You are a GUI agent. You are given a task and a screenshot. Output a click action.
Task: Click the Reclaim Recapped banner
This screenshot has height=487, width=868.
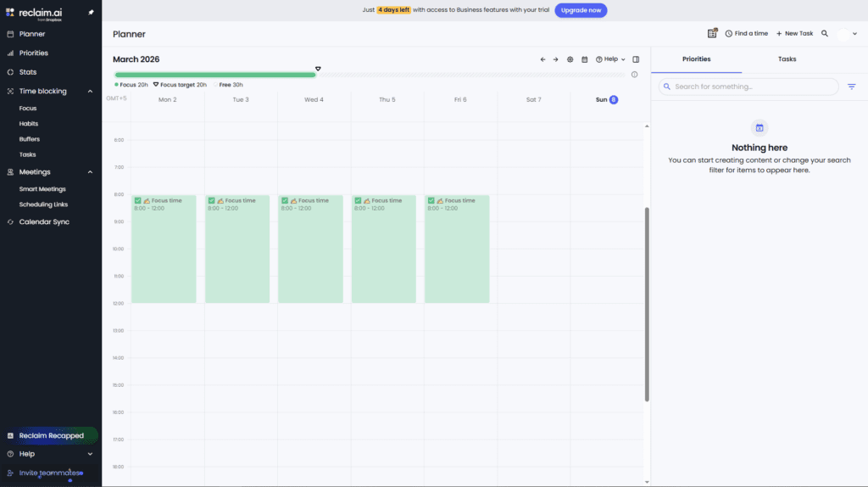point(51,435)
